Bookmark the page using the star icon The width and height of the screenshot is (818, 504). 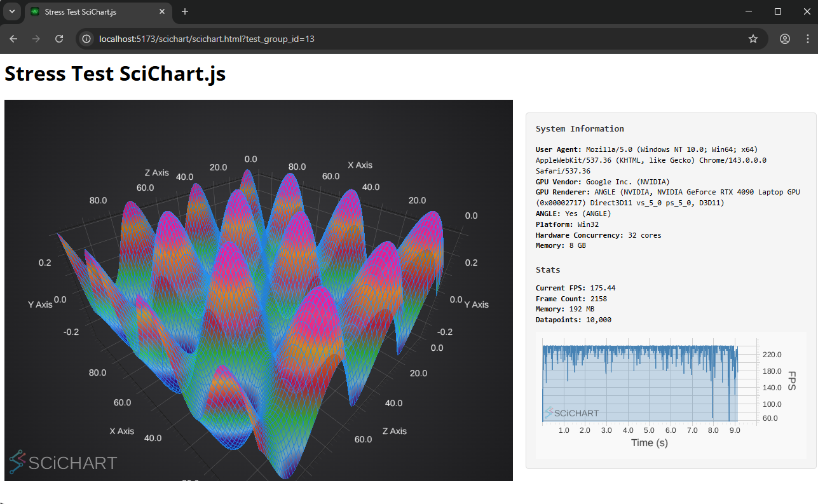[753, 39]
